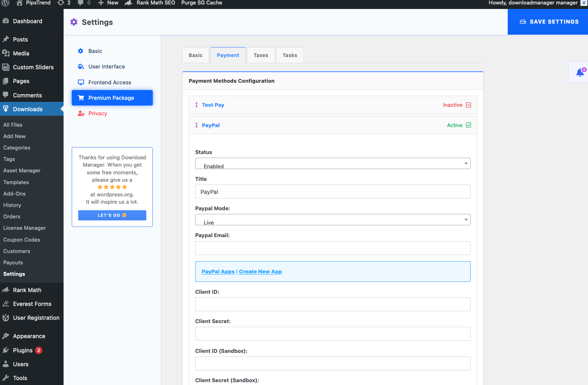
Task: Click the Paypal Email input field
Action: pos(333,248)
